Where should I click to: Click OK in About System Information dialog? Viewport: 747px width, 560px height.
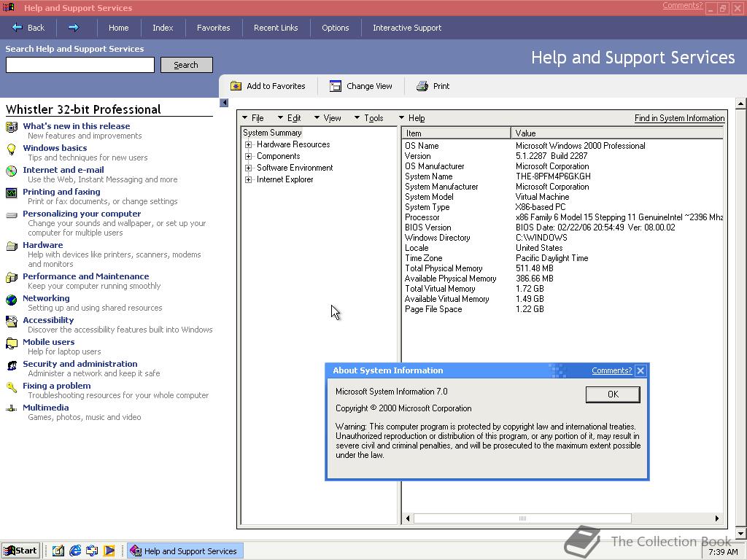[x=613, y=394]
